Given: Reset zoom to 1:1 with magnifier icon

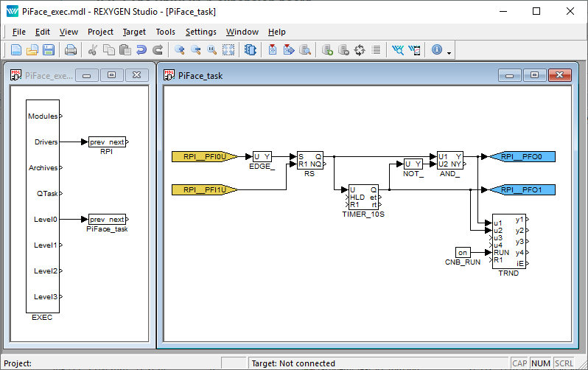Looking at the screenshot, I should point(212,50).
